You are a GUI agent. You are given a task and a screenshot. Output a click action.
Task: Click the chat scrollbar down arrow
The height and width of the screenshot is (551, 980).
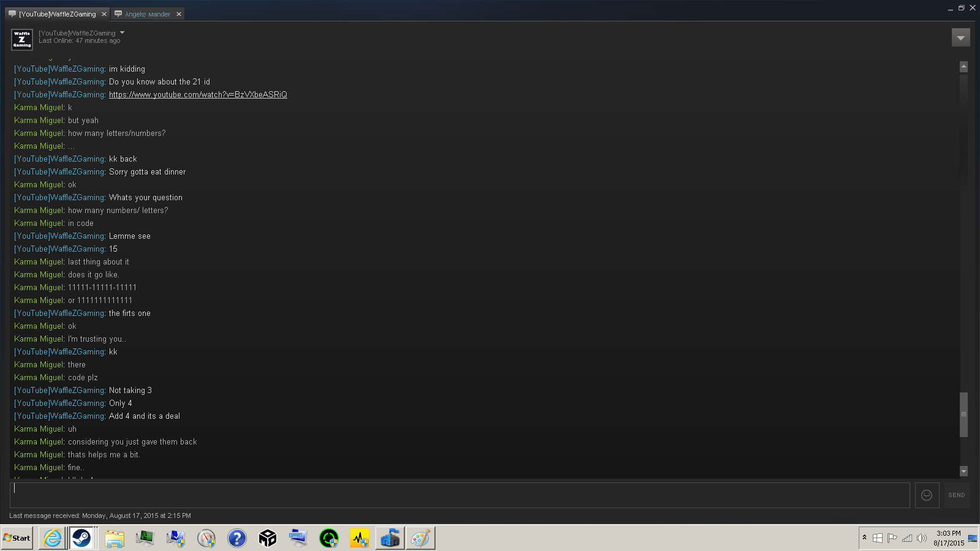pyautogui.click(x=963, y=471)
